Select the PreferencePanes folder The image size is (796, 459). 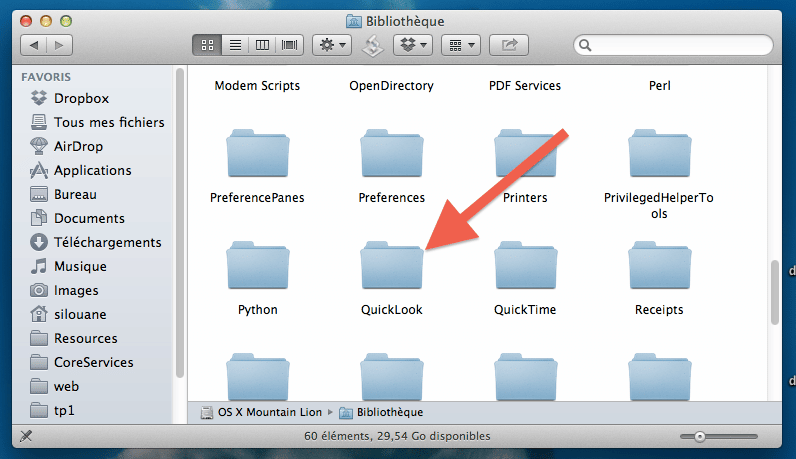257,154
